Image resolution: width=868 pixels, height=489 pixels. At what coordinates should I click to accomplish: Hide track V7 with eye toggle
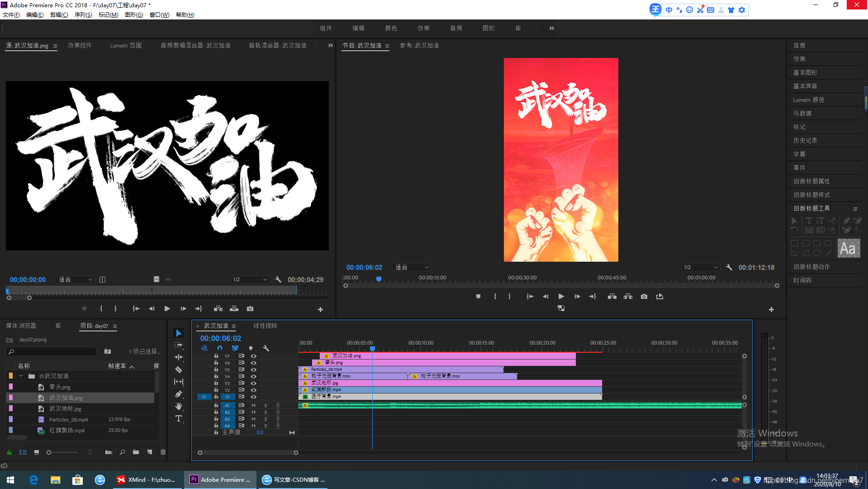[253, 356]
